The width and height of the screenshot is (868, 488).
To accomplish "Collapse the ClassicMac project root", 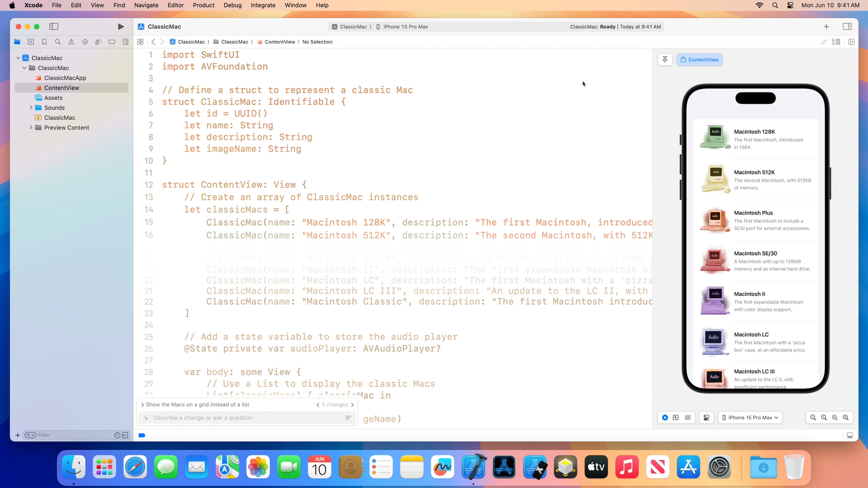I will [18, 58].
